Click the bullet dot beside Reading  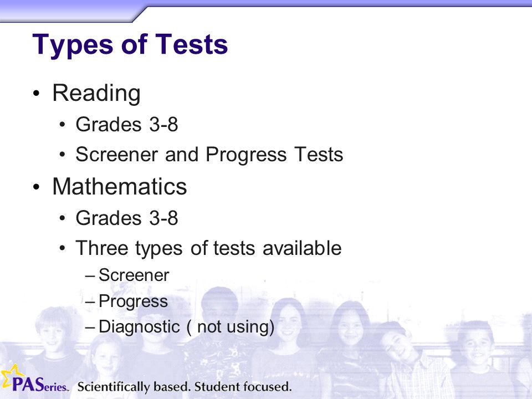click(37, 93)
